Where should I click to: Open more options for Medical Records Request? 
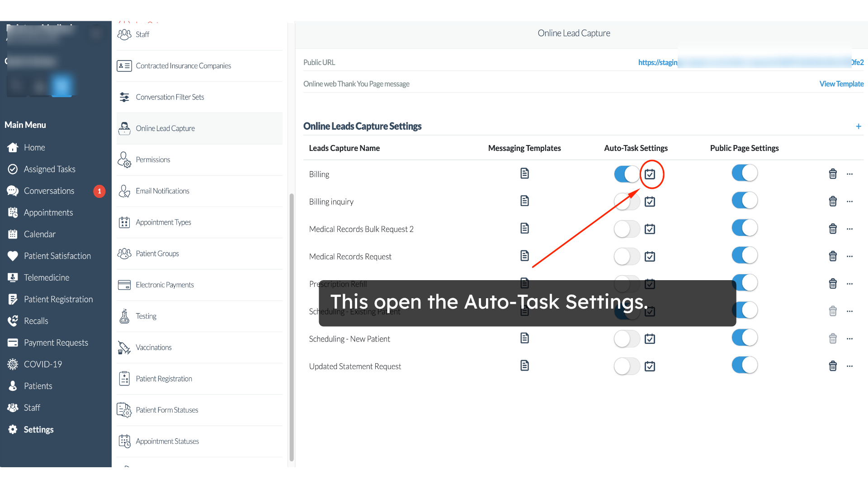click(850, 257)
